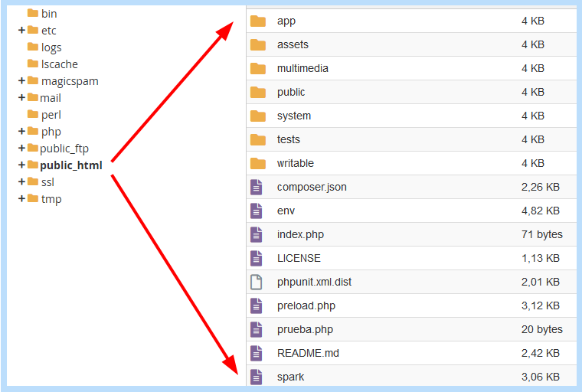
Task: Click the multimedia folder icon
Action: point(257,69)
